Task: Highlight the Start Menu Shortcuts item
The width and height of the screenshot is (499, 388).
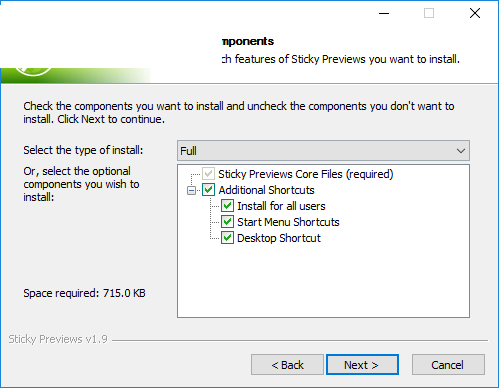Action: point(288,222)
